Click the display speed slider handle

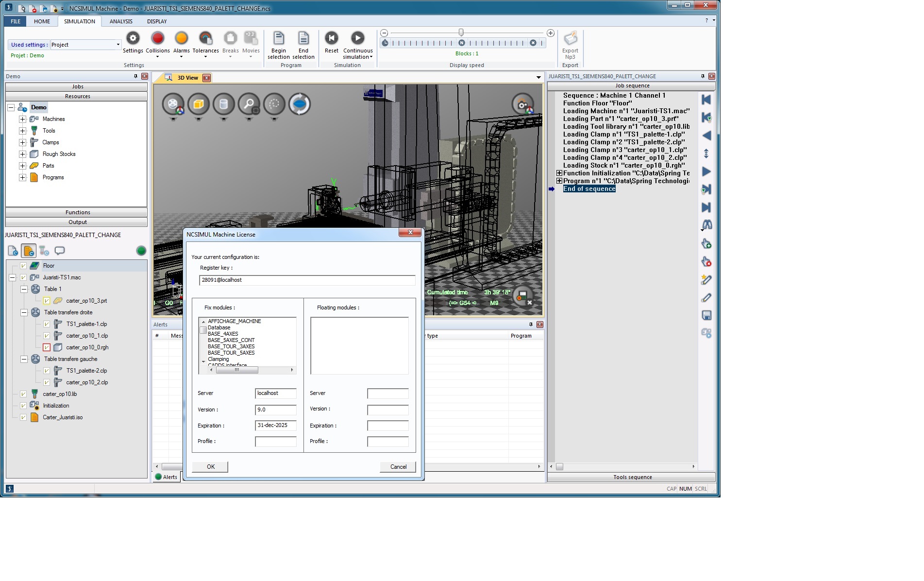(461, 33)
